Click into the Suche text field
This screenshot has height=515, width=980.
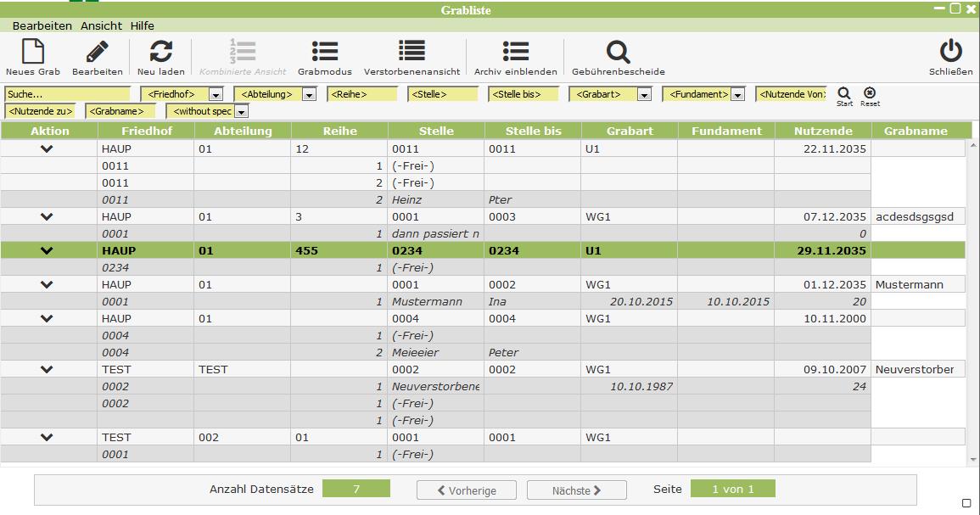(67, 95)
